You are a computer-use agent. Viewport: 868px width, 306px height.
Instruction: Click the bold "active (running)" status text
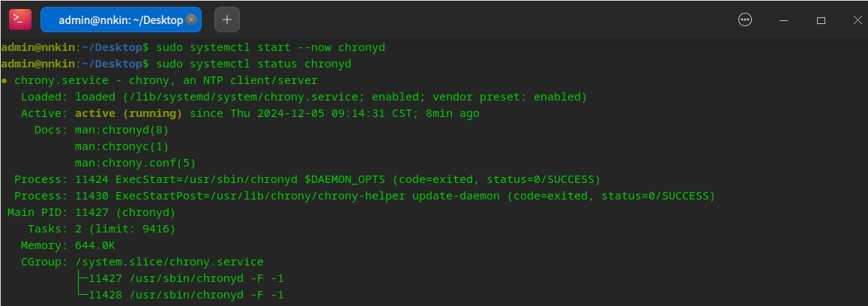coord(128,113)
